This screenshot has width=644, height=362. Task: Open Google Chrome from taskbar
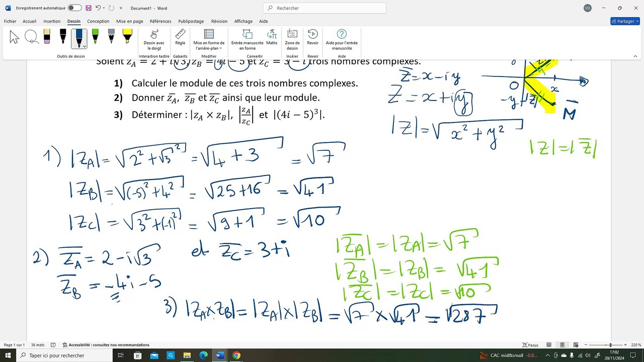pos(236,355)
